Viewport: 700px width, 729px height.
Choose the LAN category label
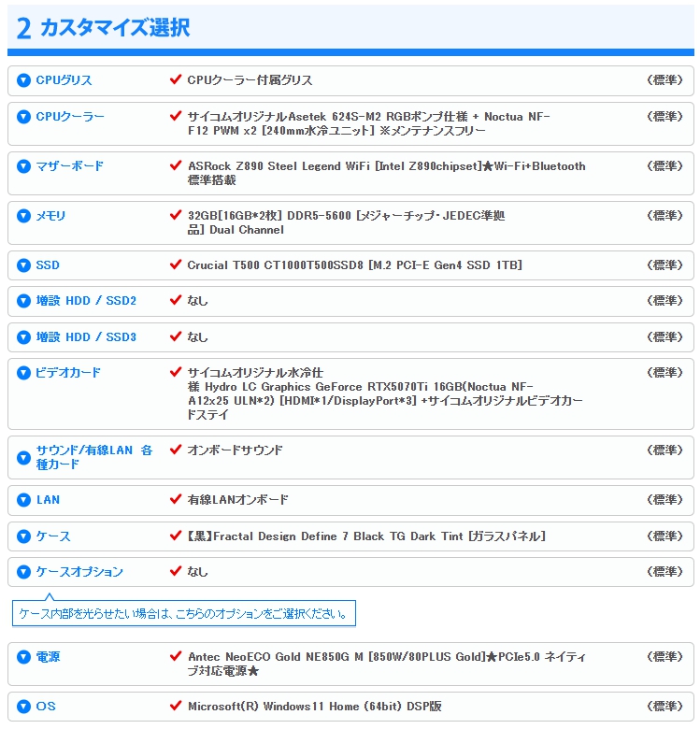pos(48,500)
